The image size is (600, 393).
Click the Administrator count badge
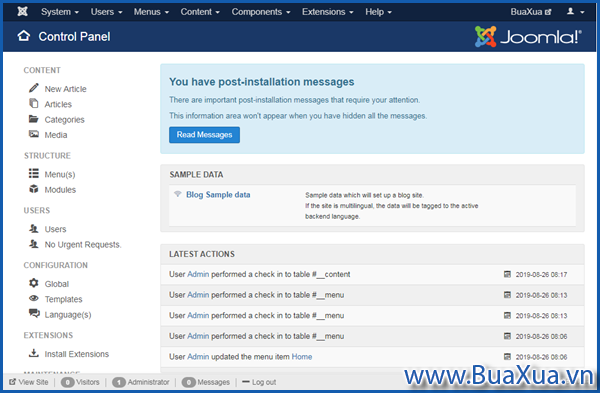point(119,382)
